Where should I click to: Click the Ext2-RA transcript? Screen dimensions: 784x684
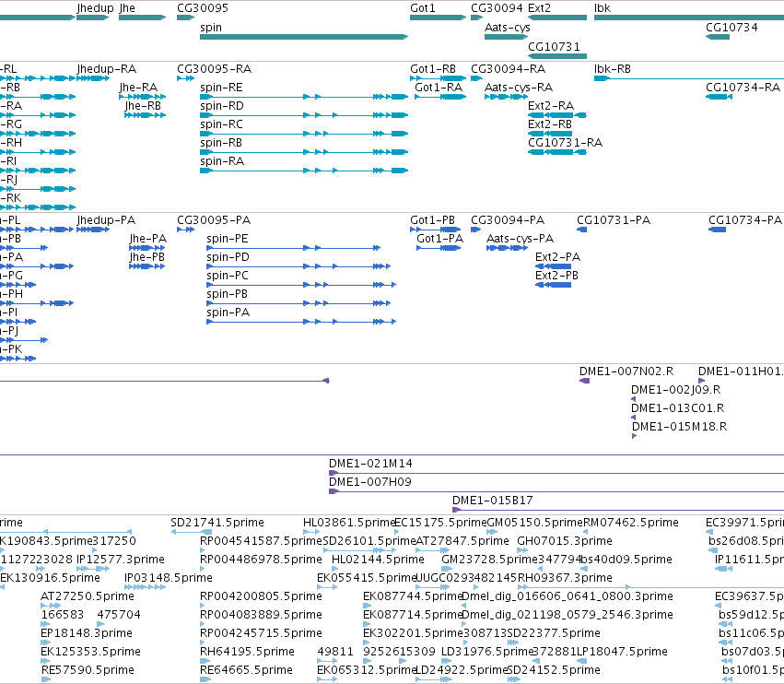click(x=557, y=115)
